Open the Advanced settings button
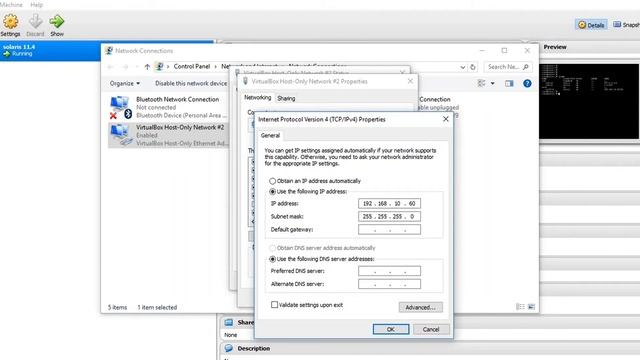 coord(420,307)
